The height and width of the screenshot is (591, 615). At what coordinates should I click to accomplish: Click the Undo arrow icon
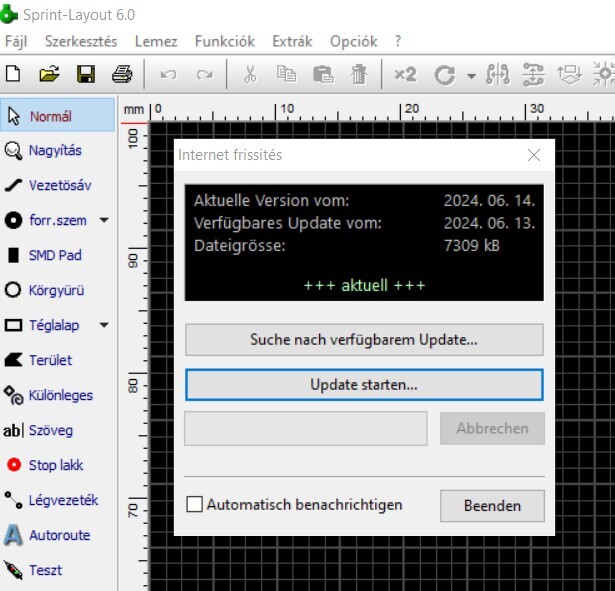168,74
